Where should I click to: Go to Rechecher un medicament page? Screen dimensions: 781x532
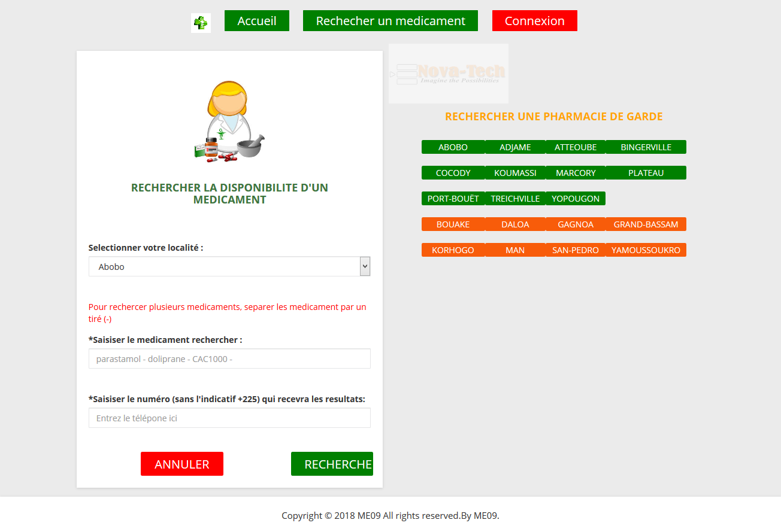click(390, 21)
